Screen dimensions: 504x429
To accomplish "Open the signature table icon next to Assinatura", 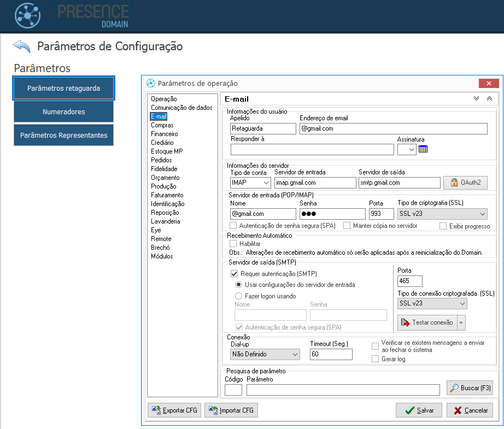I will tap(423, 149).
